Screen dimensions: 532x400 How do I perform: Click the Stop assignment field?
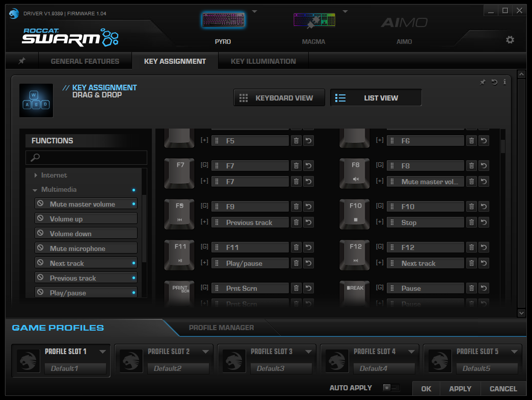[425, 222]
